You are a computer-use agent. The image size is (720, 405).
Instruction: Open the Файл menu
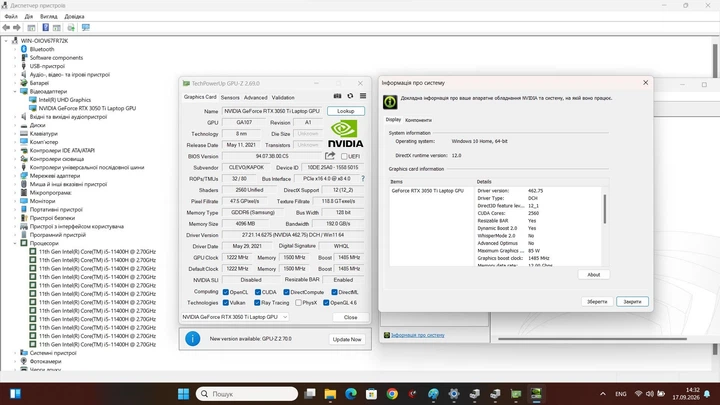pyautogui.click(x=11, y=17)
